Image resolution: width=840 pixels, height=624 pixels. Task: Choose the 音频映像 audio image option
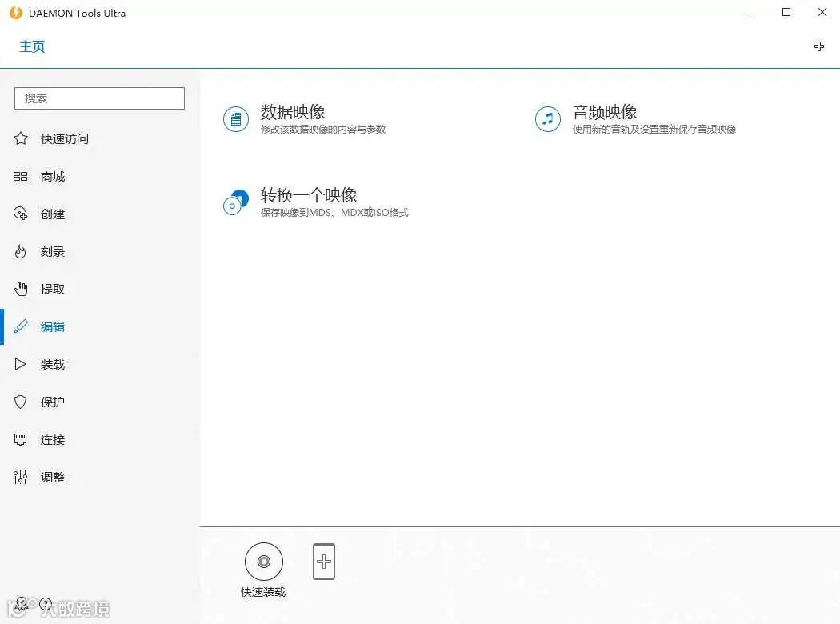click(x=635, y=119)
